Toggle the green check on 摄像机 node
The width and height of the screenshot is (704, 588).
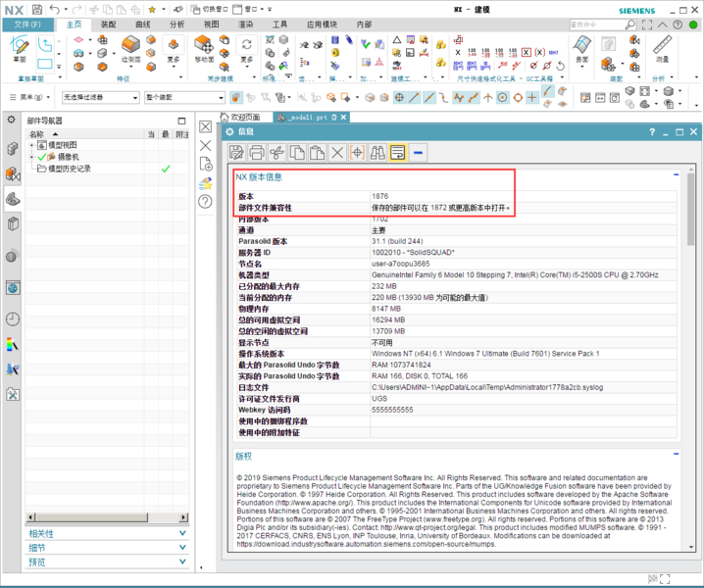click(41, 157)
